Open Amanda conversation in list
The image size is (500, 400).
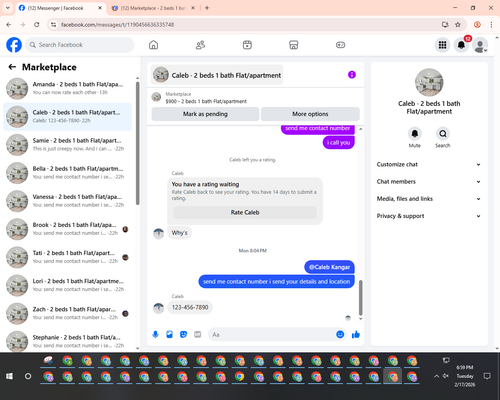68,88
